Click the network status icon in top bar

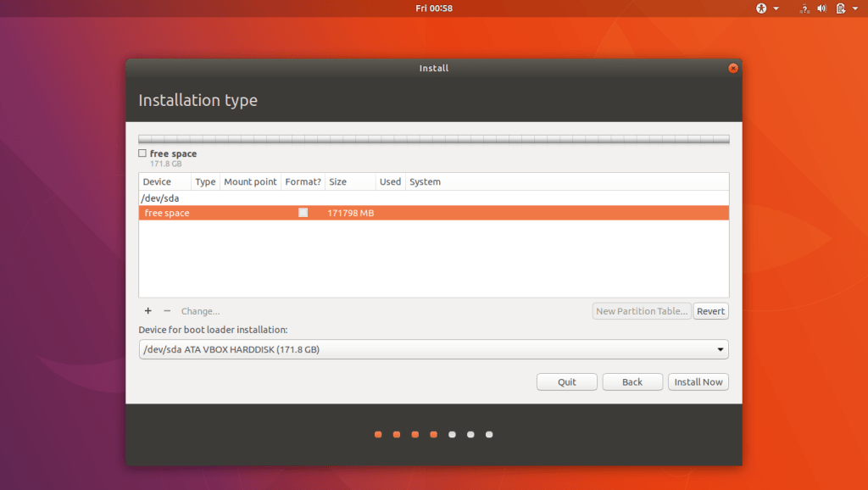(803, 8)
